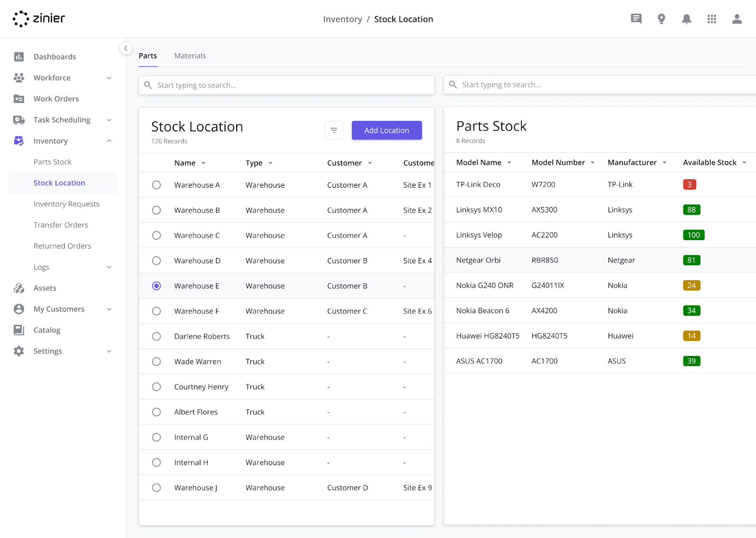
Task: Select the Warehouse B radio button
Action: (156, 210)
